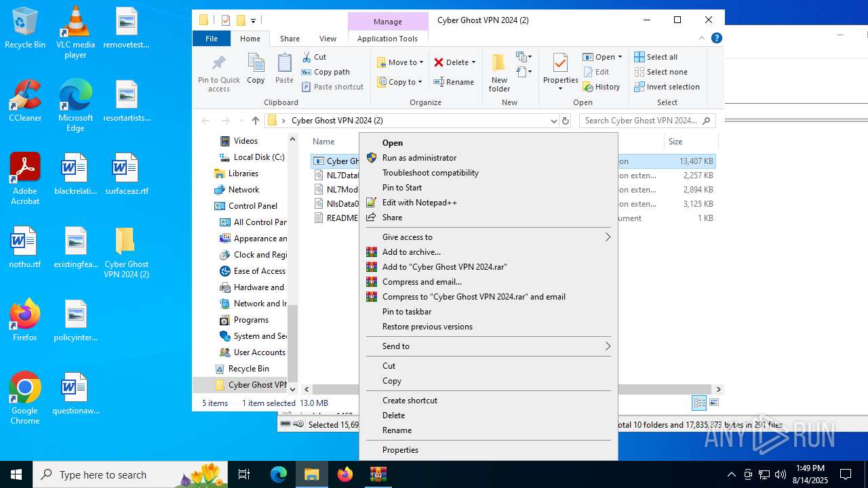
Task: Switch to details view button
Action: coord(699,403)
